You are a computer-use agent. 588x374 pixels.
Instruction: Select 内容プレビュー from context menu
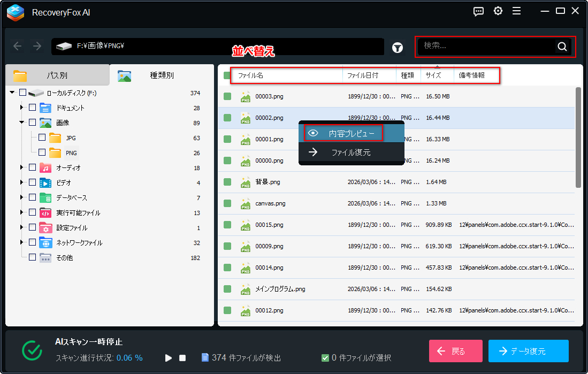tap(343, 133)
